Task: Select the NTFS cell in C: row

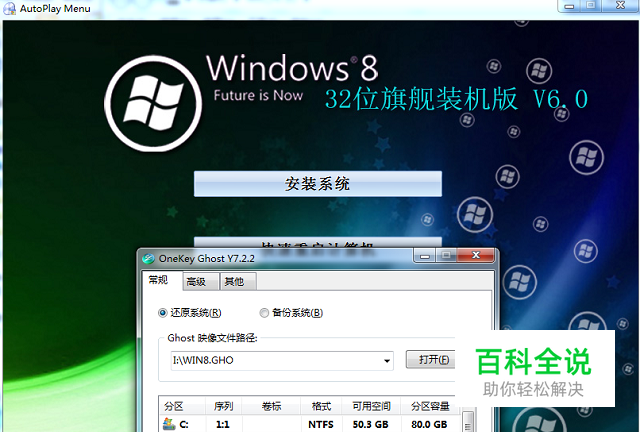Action: pos(321,424)
